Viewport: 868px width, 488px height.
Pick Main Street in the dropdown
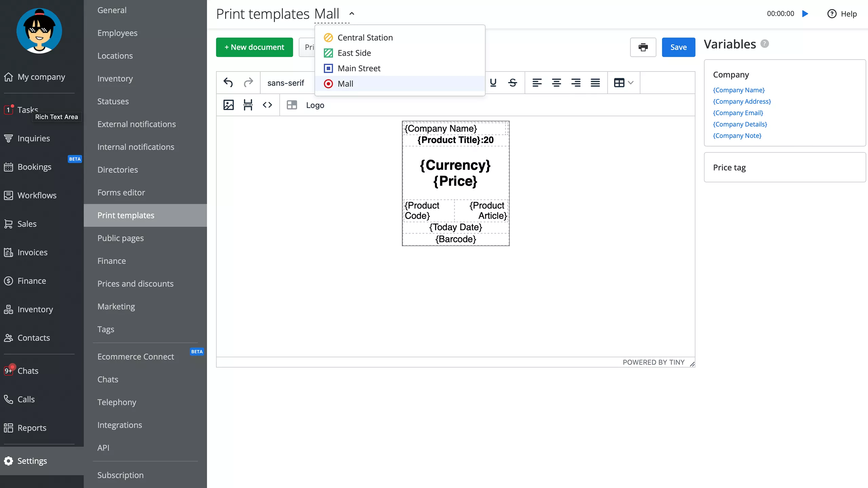(x=359, y=68)
